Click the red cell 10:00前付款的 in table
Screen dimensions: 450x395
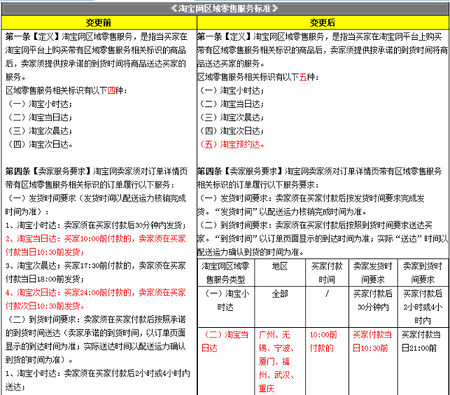click(323, 341)
